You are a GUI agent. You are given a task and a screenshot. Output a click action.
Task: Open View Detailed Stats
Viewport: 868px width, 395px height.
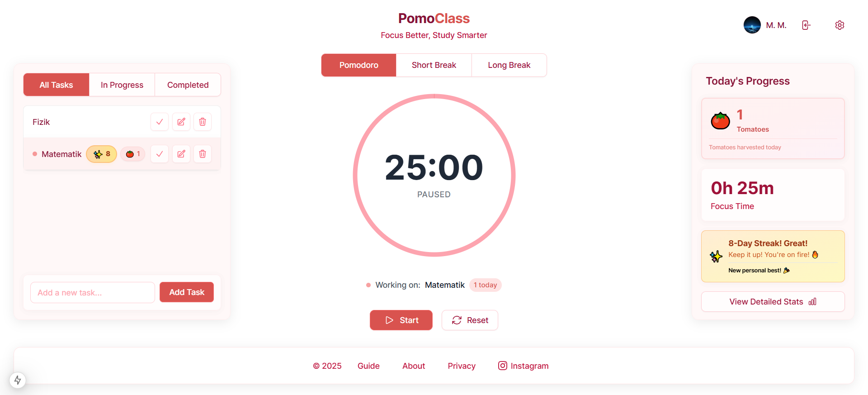[773, 301]
